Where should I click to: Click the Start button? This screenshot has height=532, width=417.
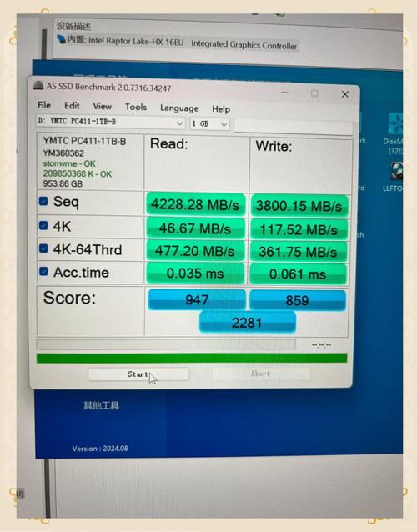(x=138, y=374)
